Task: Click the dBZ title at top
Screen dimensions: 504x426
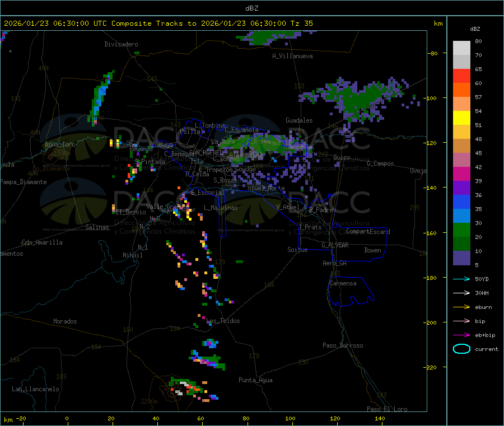Action: pos(251,8)
